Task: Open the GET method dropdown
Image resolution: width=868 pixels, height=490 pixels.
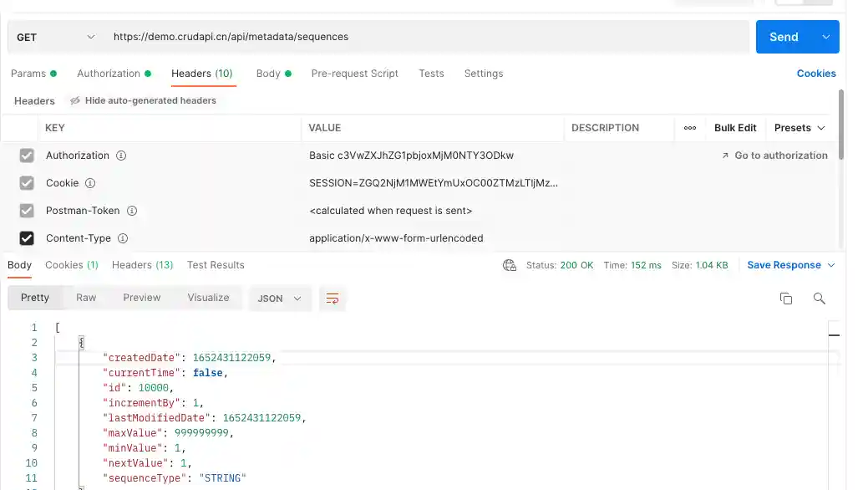Action: point(55,37)
